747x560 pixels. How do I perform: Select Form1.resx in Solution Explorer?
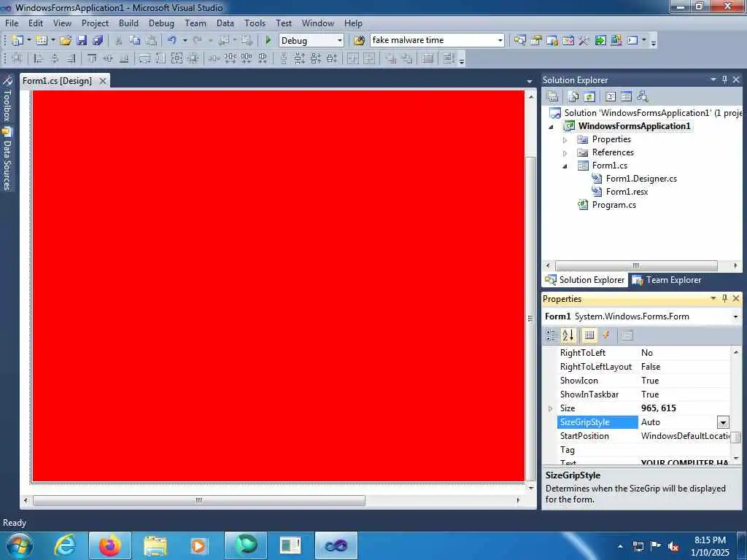click(x=627, y=192)
